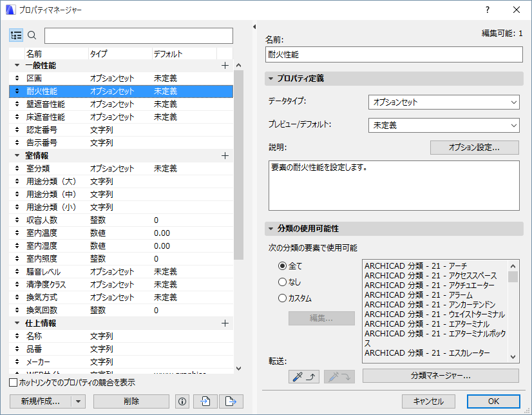Click the property search input field
Image resolution: width=532 pixels, height=415 pixels.
tap(138, 35)
